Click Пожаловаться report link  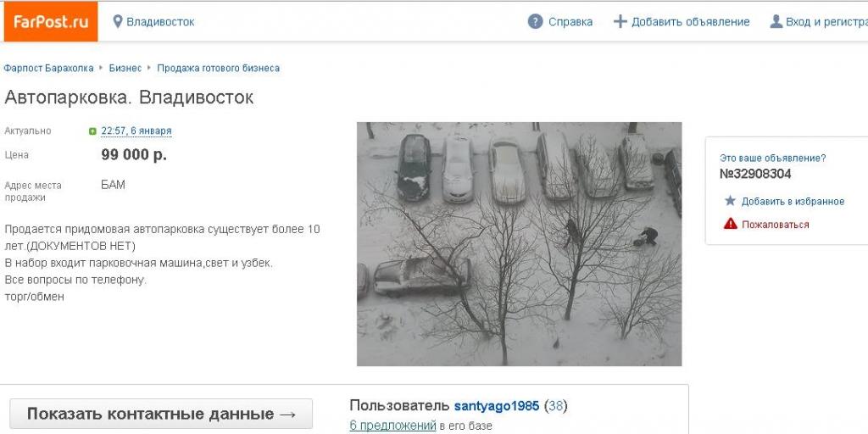click(775, 225)
